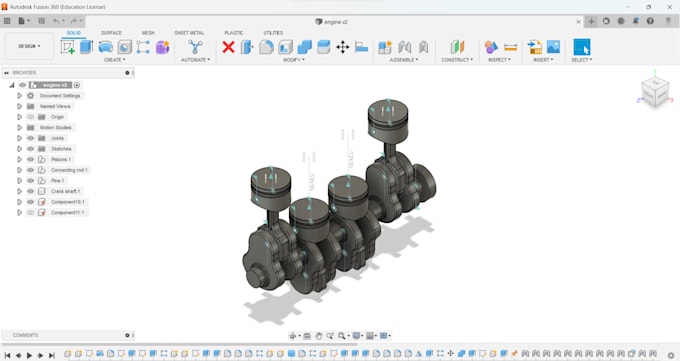Toggle visibility of Crank shaft:1
The height and width of the screenshot is (361, 680).
point(30,191)
